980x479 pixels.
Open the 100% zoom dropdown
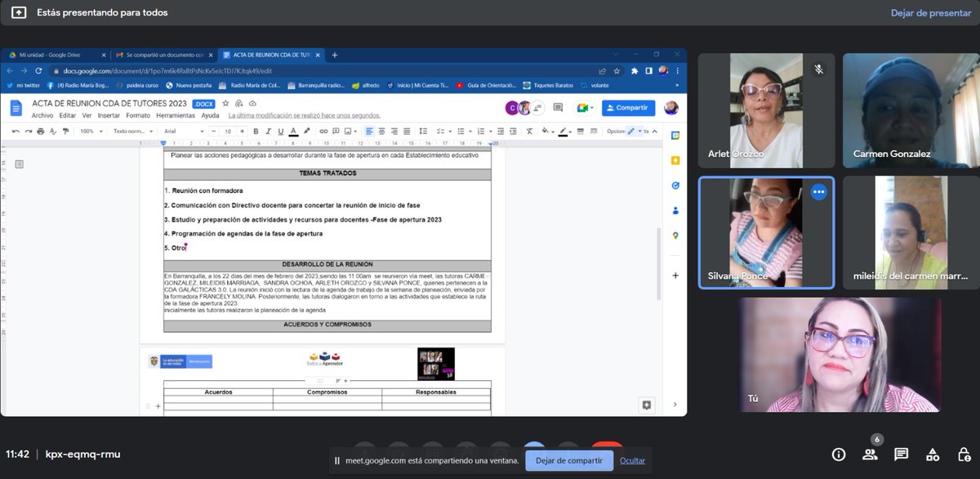(x=91, y=131)
